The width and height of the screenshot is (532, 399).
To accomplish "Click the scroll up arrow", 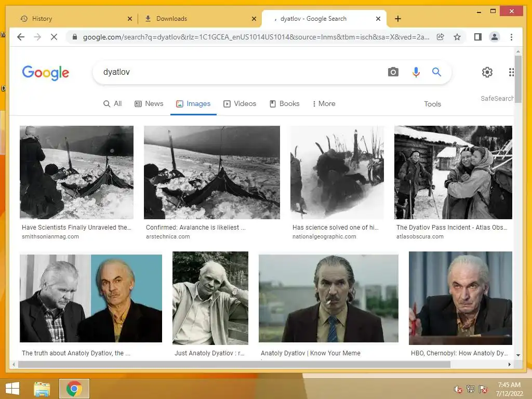I will [x=518, y=51].
